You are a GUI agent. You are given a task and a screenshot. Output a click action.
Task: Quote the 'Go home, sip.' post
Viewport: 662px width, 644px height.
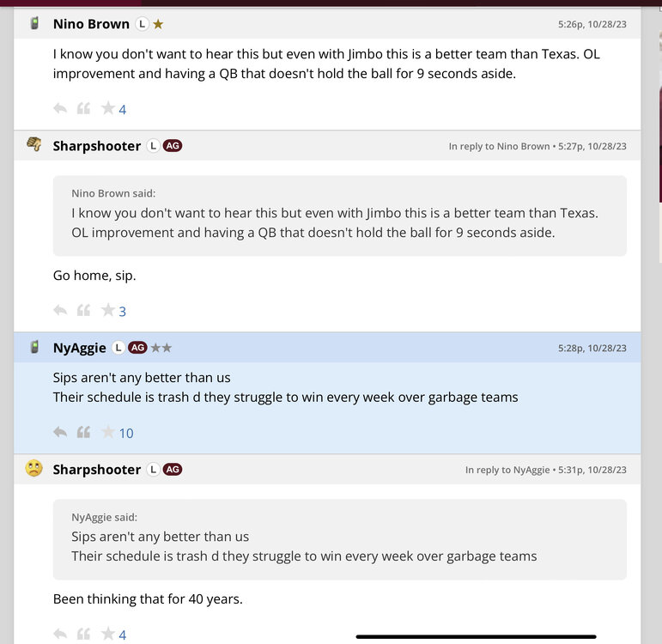point(83,310)
